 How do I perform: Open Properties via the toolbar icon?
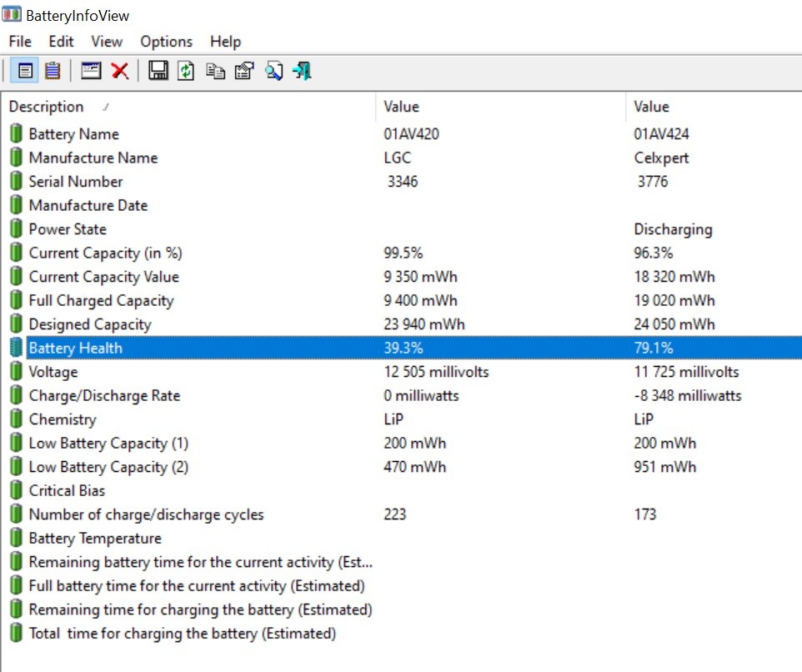pos(244,71)
